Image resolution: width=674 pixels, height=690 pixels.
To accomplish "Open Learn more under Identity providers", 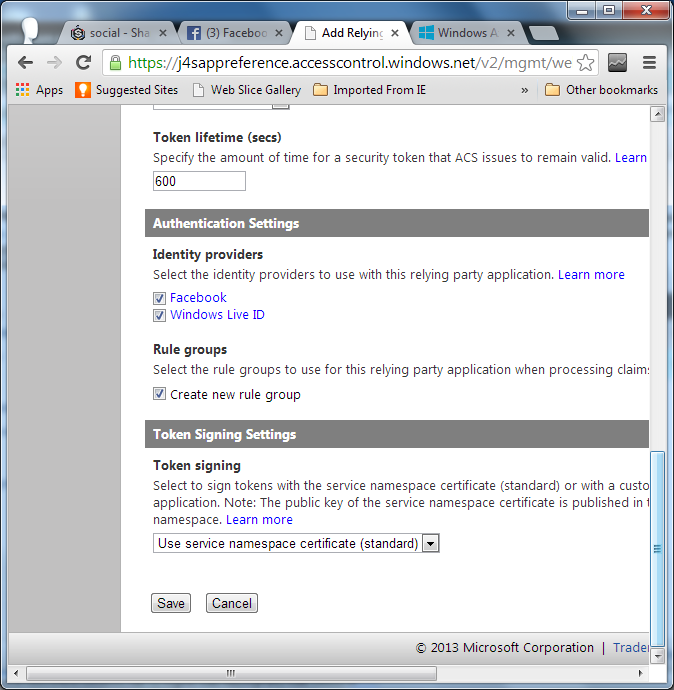I will pos(591,275).
